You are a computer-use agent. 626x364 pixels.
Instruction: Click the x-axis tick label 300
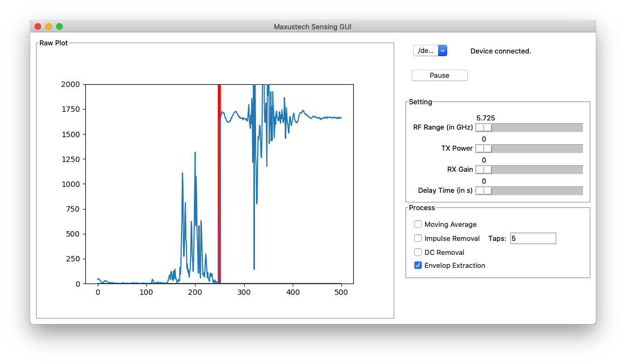[x=244, y=292]
